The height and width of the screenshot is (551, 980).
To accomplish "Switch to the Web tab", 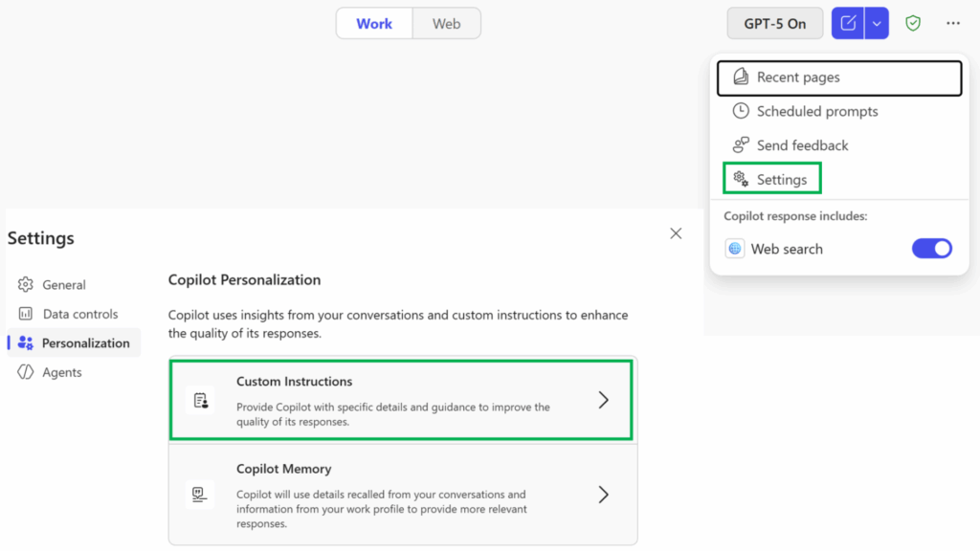I will 446,24.
